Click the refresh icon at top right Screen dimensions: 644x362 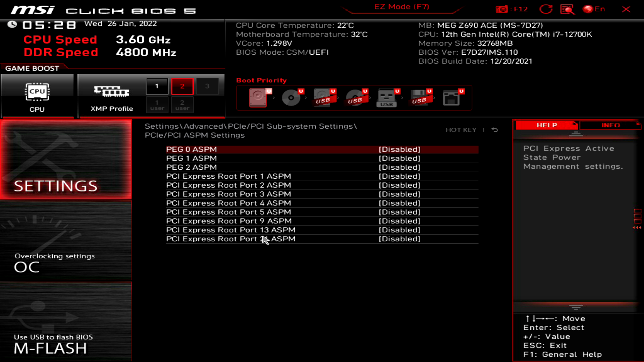[546, 9]
